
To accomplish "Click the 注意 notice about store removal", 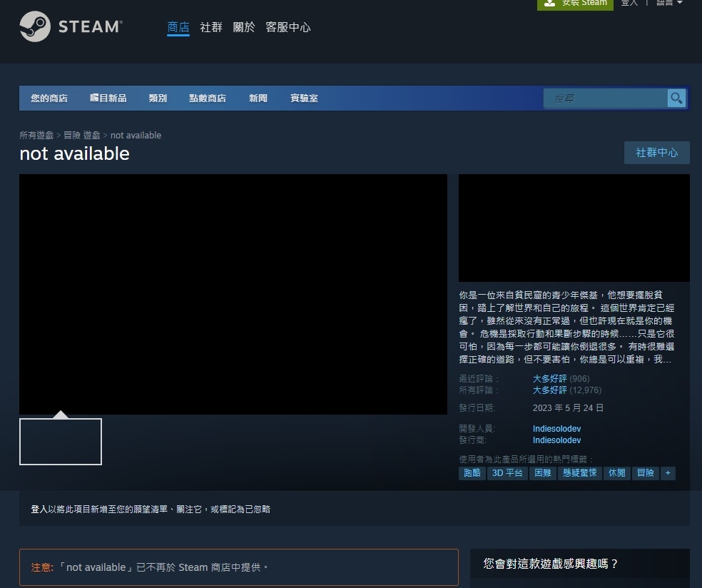I will (238, 567).
